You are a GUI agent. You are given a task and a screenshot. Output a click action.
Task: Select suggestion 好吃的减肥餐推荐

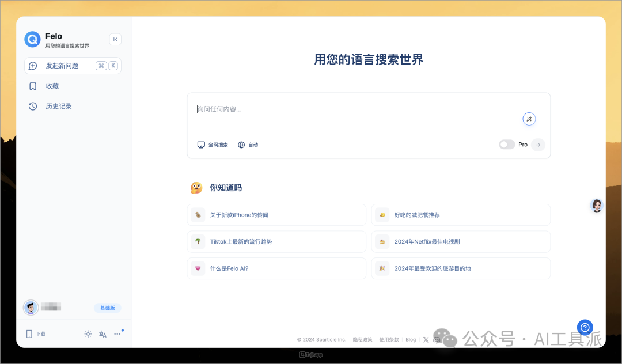tap(461, 215)
